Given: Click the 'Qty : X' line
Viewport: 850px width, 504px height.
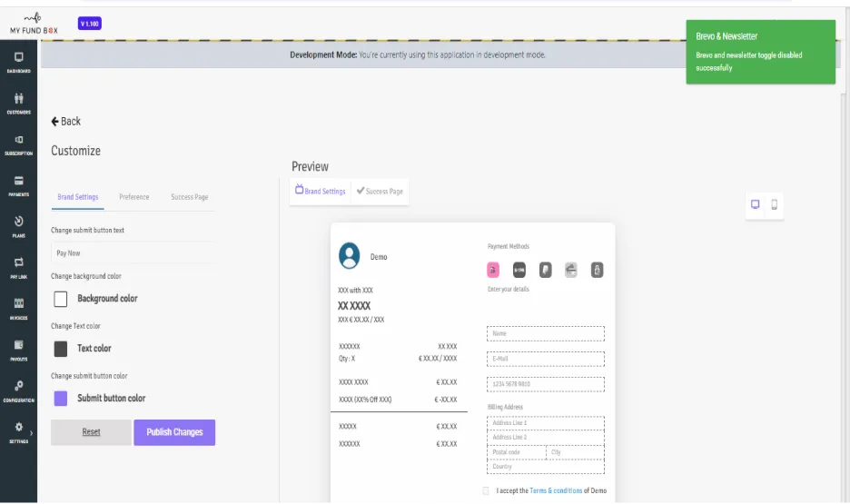Looking at the screenshot, I should coord(347,359).
